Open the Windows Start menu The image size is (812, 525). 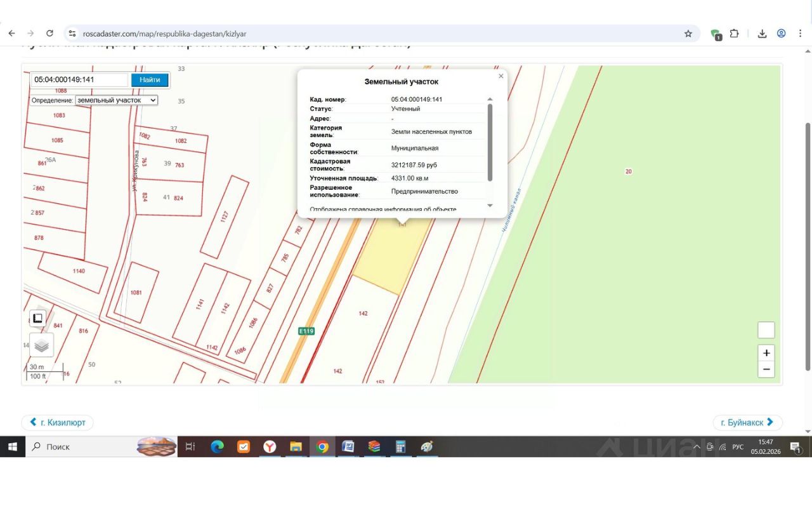click(13, 447)
